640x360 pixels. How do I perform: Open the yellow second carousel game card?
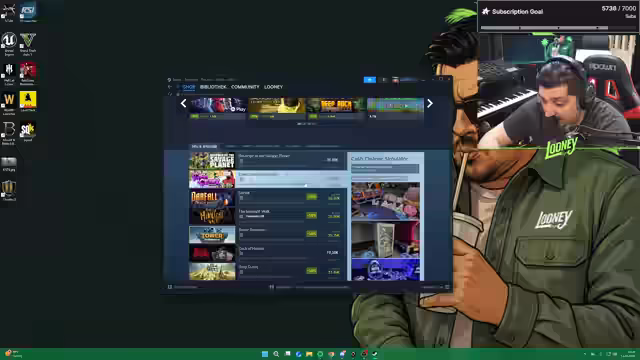pyautogui.click(x=277, y=108)
